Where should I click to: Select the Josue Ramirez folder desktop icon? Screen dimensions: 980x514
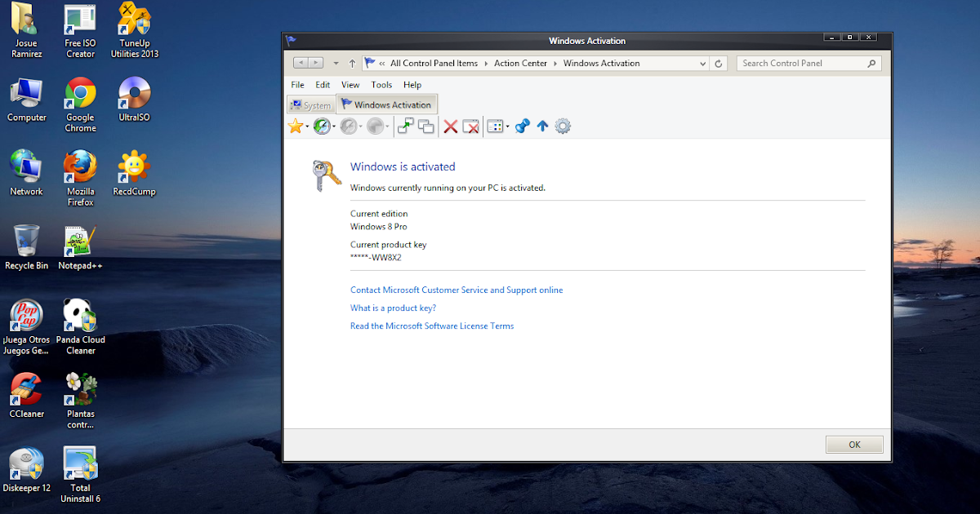pos(26,32)
